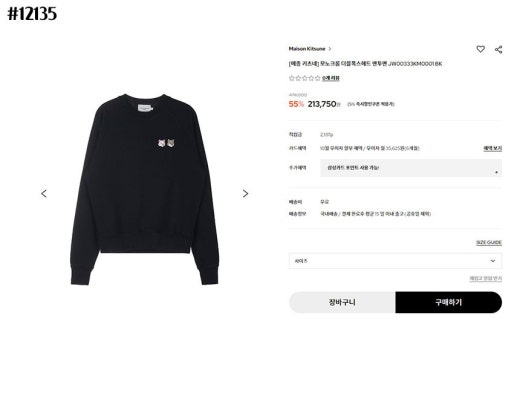Image resolution: width=520 pixels, height=405 pixels.
Task: Open the SIZE GUIDE link
Action: pos(489,242)
